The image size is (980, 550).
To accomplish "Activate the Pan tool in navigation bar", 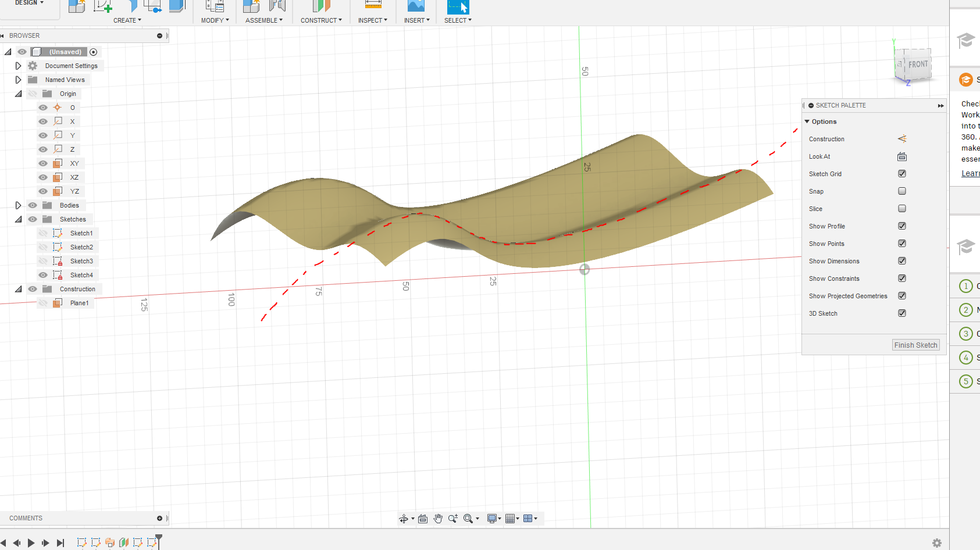I will click(438, 518).
